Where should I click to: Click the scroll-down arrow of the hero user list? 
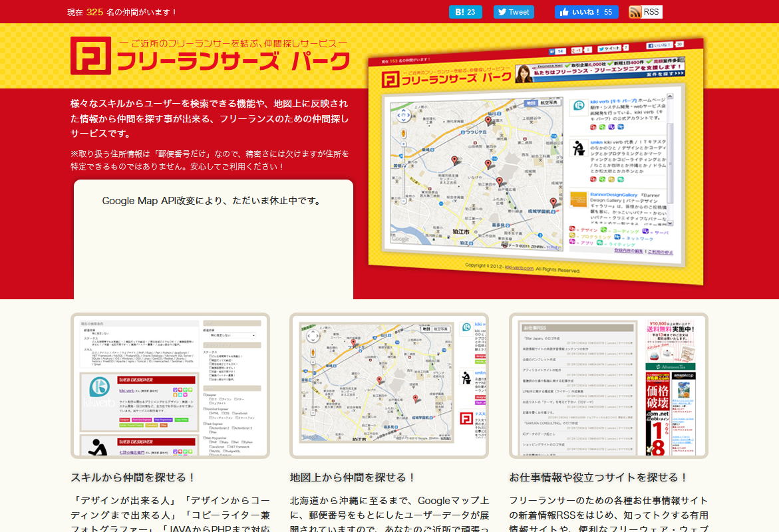pyautogui.click(x=670, y=223)
